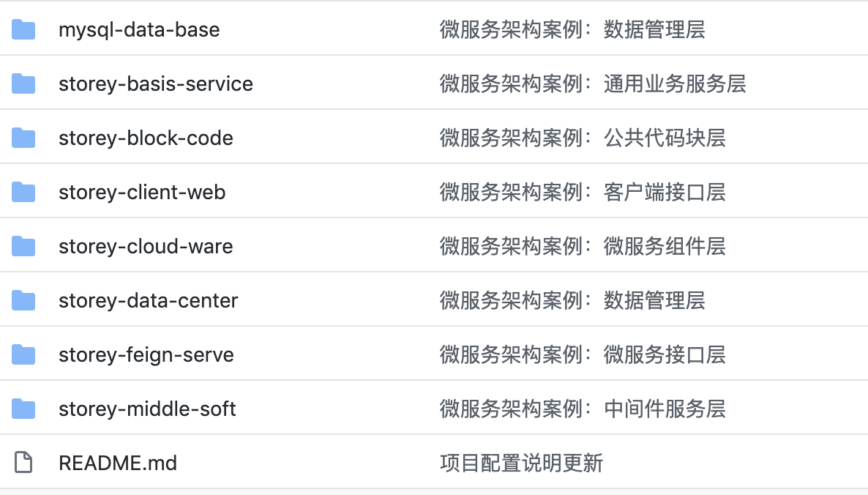The image size is (868, 495).
Task: Open storey-data-center folder name
Action: point(149,301)
